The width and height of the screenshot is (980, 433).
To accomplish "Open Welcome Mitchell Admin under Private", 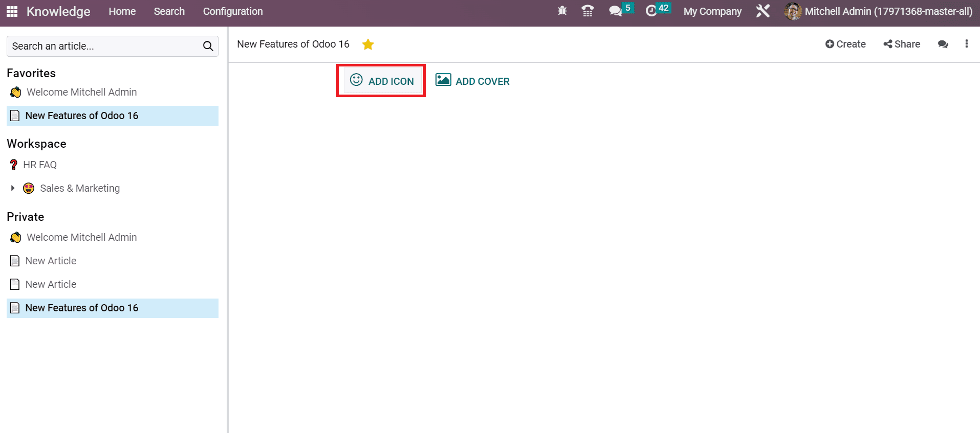I will [82, 237].
